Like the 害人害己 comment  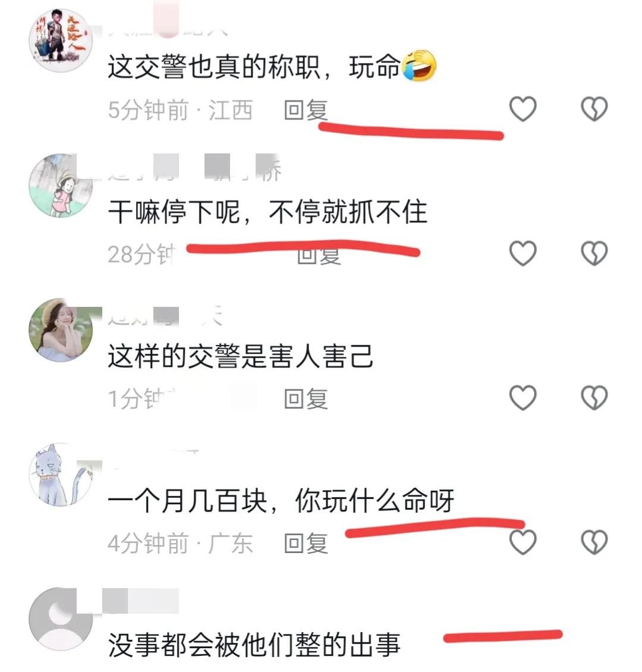coord(523,397)
